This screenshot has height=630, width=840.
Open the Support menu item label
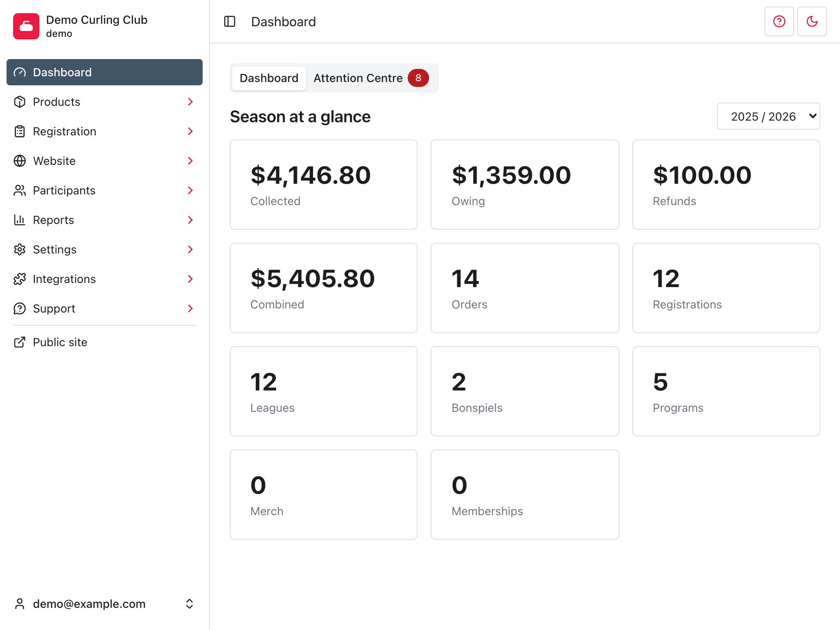54,308
